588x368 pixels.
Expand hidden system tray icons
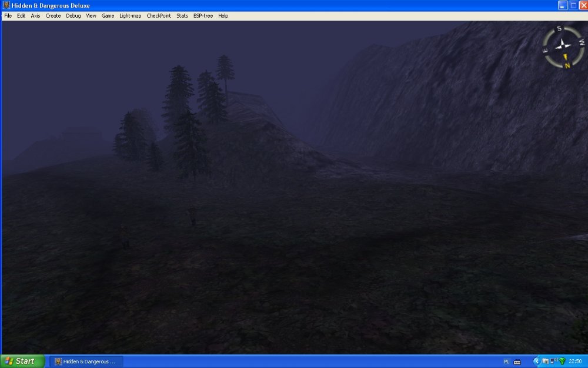(x=536, y=361)
